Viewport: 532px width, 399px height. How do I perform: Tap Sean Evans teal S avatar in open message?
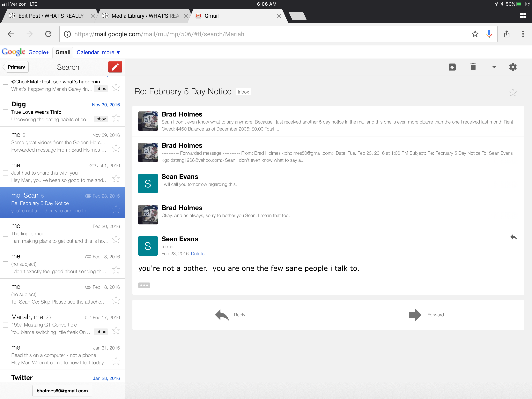148,246
